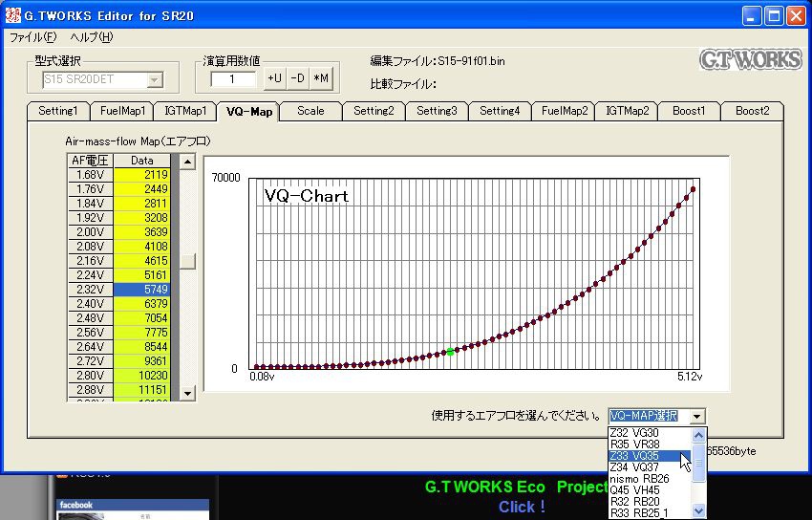Click the *M multiply button
This screenshot has height=520, width=812.
coord(321,78)
